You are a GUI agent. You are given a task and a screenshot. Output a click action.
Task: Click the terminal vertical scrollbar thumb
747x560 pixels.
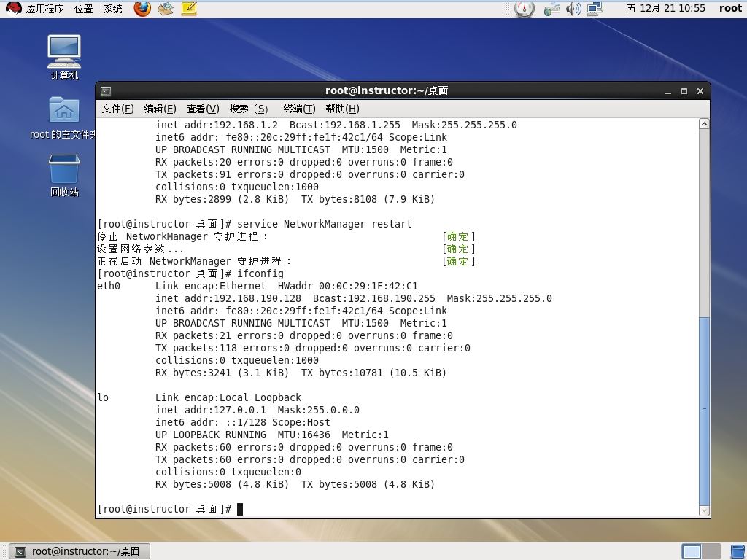pyautogui.click(x=704, y=411)
